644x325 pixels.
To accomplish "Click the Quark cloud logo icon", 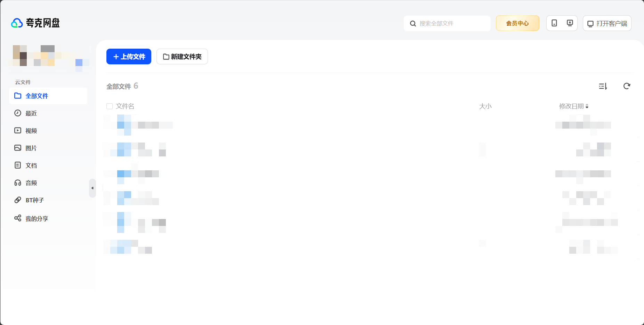I will 17,23.
